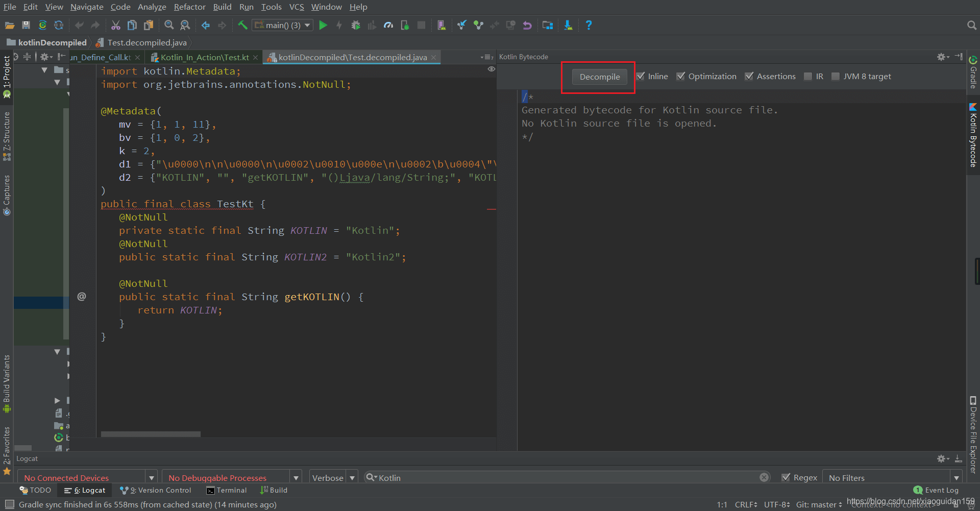Viewport: 980px width, 511px height.
Task: Open the Gradle side panel
Action: click(x=973, y=71)
